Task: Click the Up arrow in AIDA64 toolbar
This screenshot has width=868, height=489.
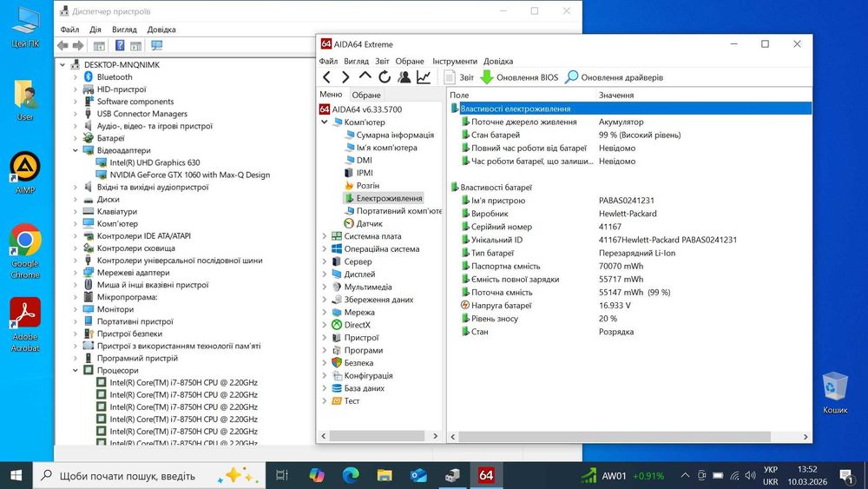Action: point(365,76)
